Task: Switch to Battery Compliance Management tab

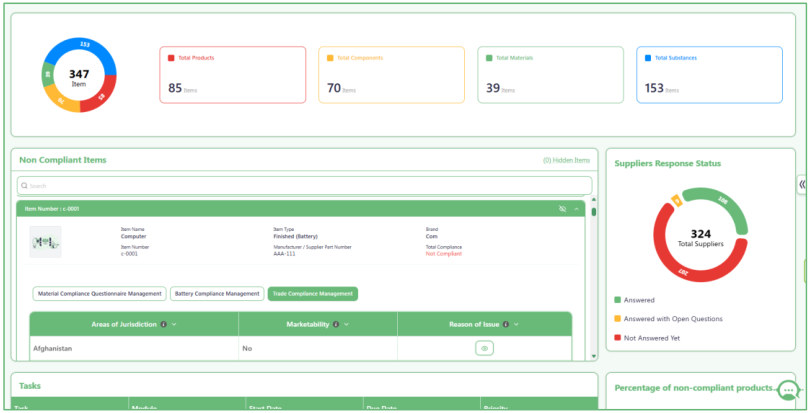Action: click(217, 294)
